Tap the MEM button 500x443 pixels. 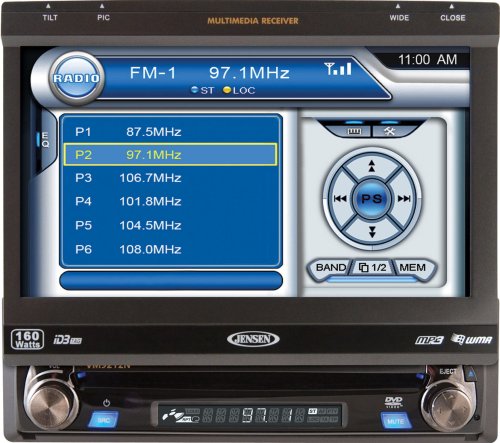(413, 268)
